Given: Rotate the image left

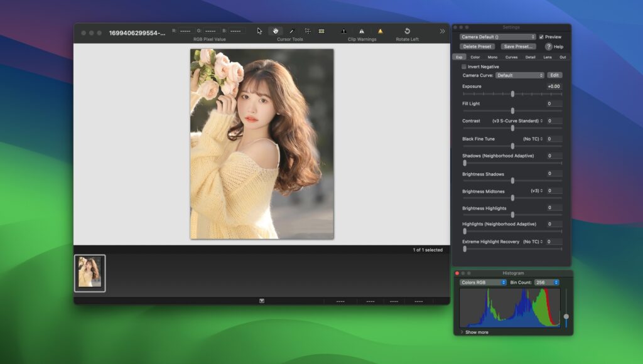Looking at the screenshot, I should pyautogui.click(x=408, y=29).
